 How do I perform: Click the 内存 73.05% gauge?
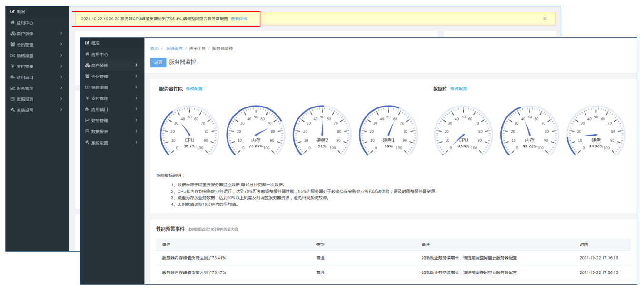(256, 128)
